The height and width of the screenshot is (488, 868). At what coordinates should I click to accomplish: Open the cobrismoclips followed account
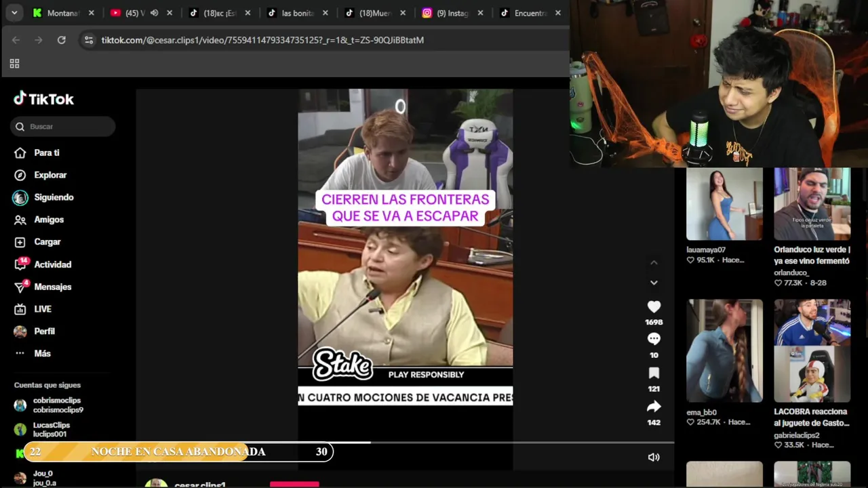pos(49,405)
